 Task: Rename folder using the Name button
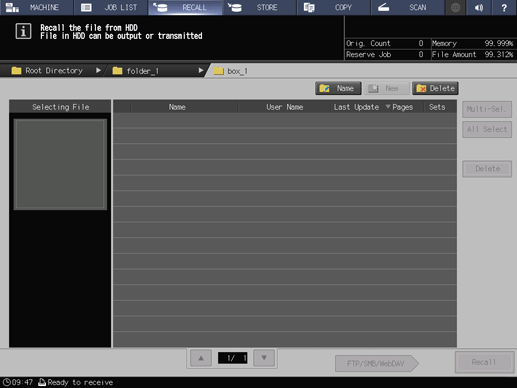pyautogui.click(x=338, y=88)
